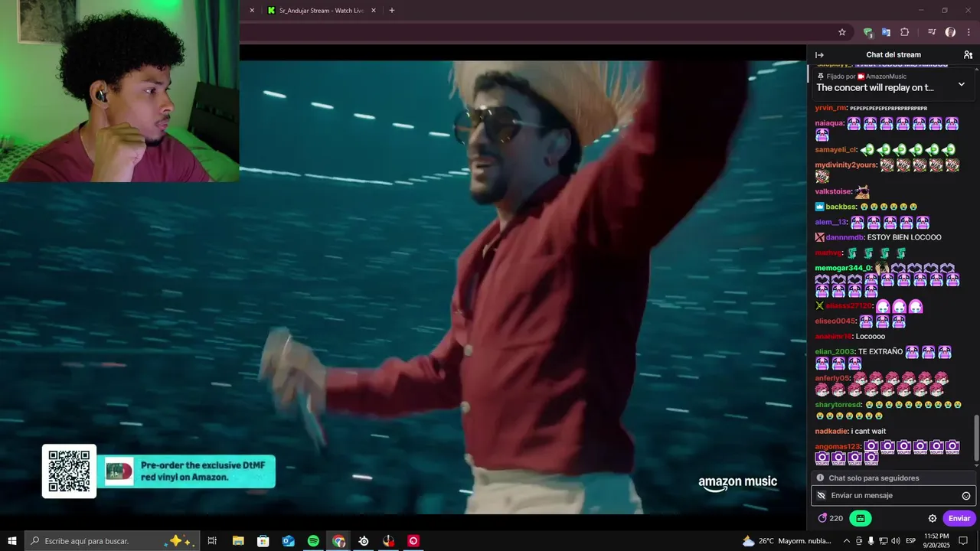Click username naiaqua in chat

(x=829, y=123)
